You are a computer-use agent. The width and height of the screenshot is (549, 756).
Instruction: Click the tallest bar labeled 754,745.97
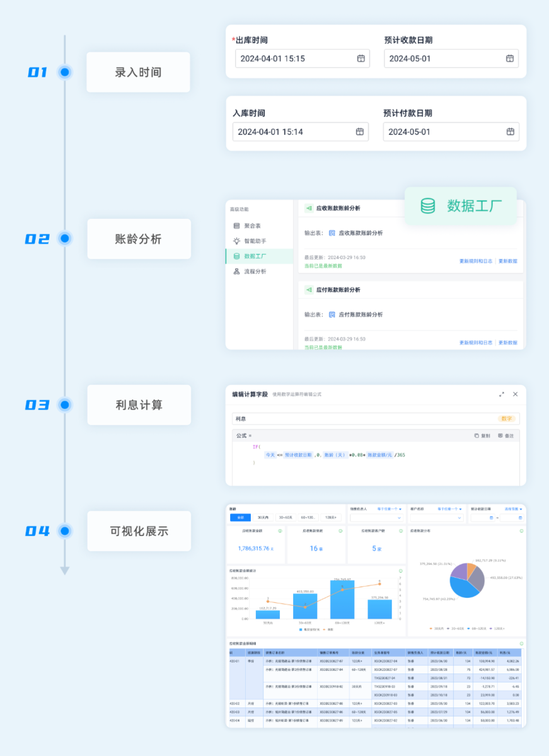pos(342,600)
